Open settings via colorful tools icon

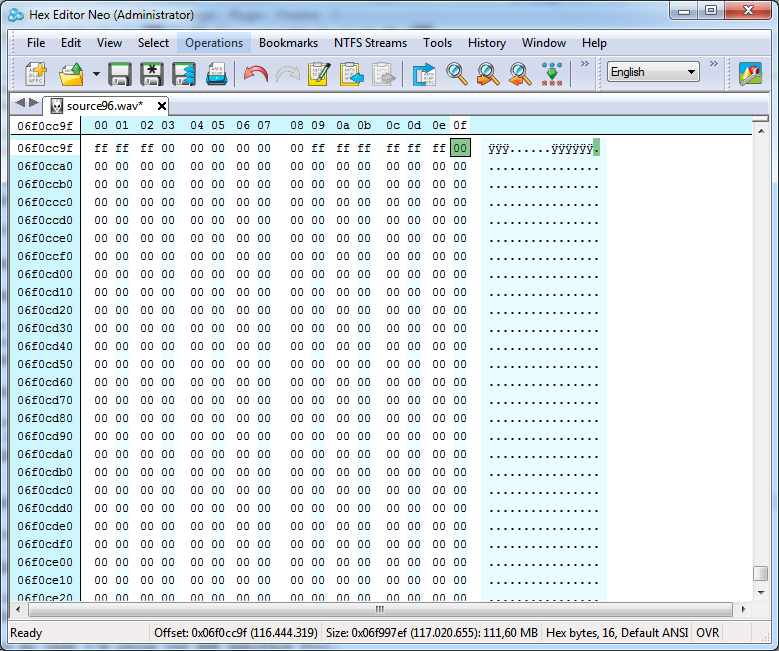tap(750, 74)
